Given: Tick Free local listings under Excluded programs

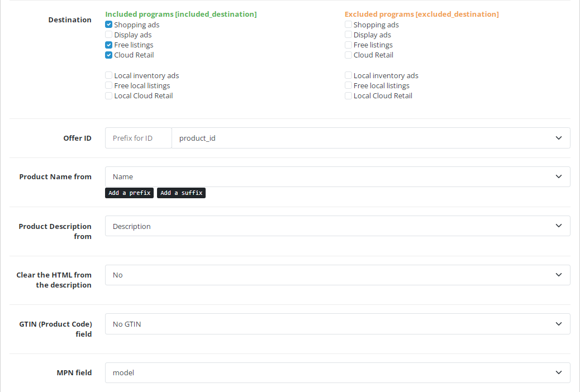Looking at the screenshot, I should coord(348,85).
